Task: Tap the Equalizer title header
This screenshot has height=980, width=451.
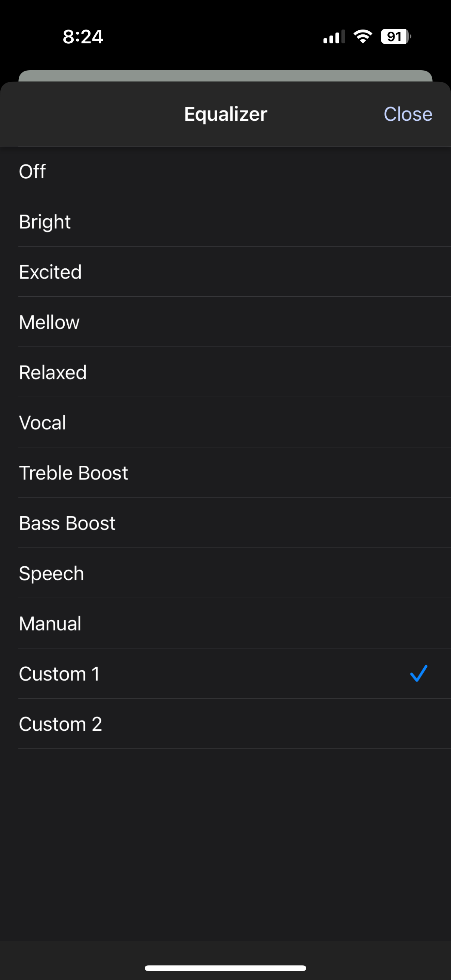Action: click(x=226, y=114)
